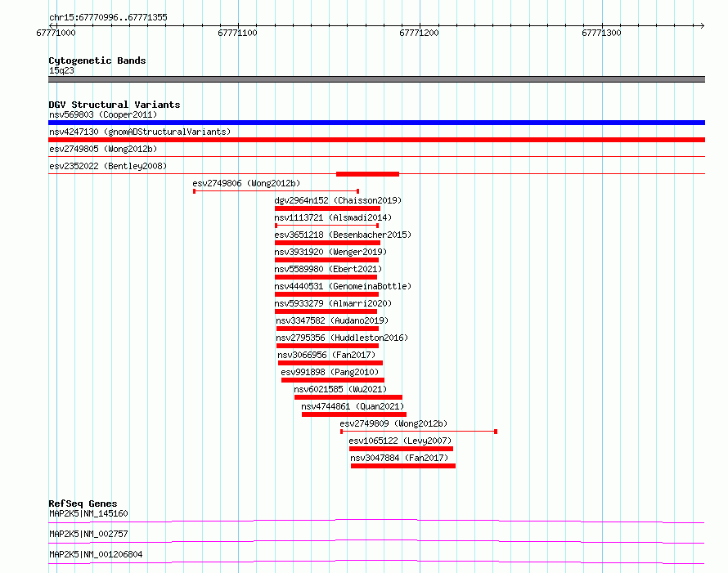Click the esv2749809 thin range line

419,432
